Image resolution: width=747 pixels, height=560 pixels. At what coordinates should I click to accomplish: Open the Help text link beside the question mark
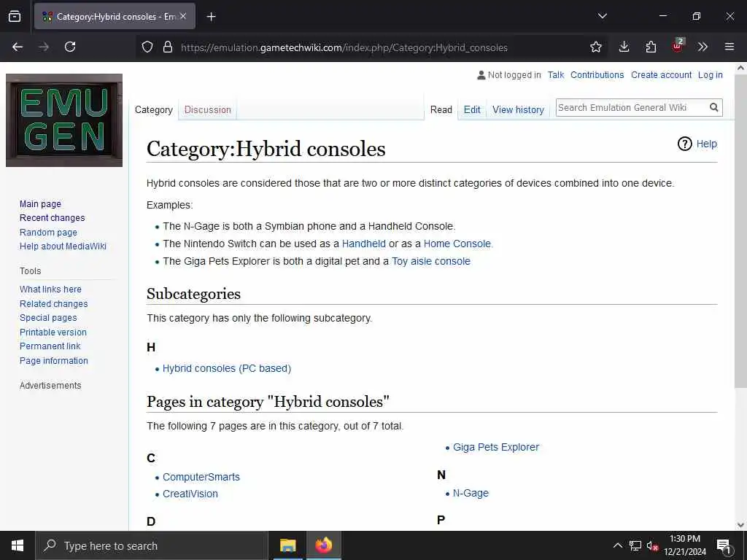pyautogui.click(x=706, y=144)
